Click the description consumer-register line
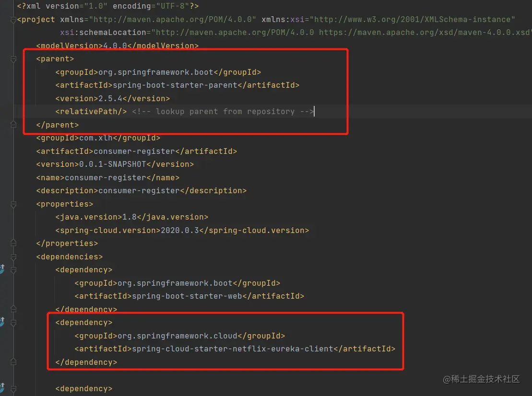The image size is (532, 396). click(141, 191)
